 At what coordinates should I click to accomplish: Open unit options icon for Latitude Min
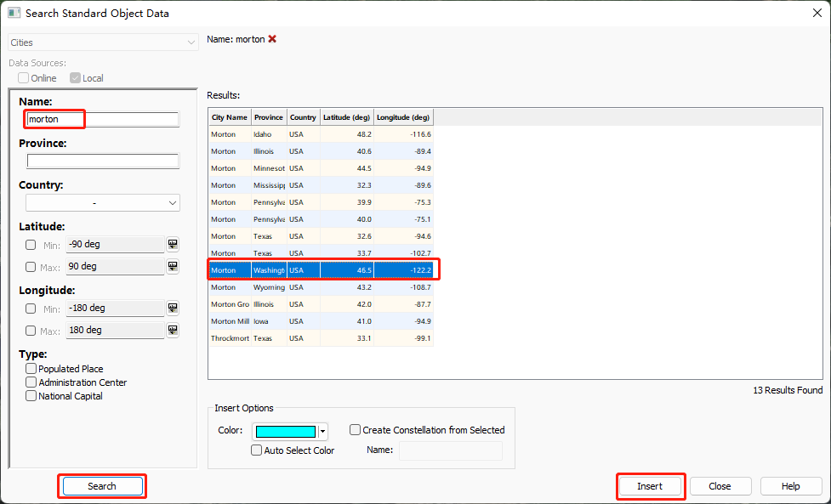(173, 245)
